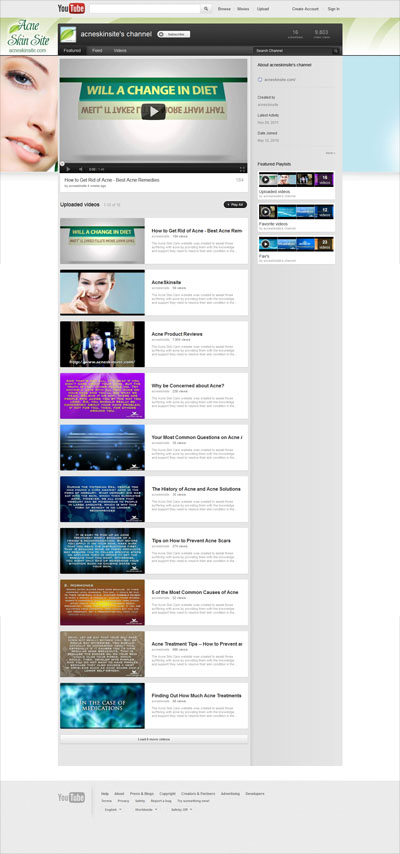Open Browse in the top navigation
The height and width of the screenshot is (854, 400).
pyautogui.click(x=224, y=9)
